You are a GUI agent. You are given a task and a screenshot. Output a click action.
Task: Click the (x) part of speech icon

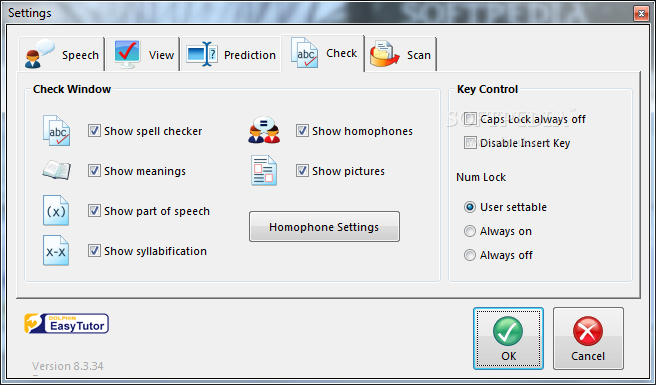(x=56, y=210)
